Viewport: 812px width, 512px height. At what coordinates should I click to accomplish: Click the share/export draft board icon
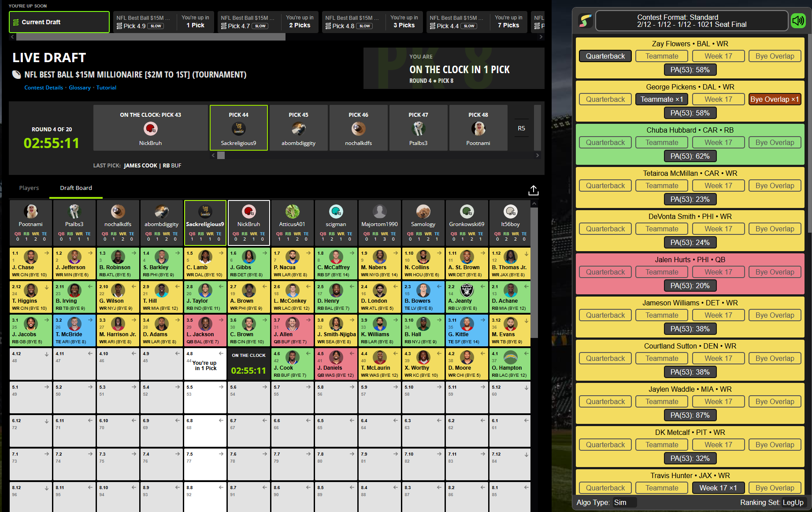click(x=533, y=190)
